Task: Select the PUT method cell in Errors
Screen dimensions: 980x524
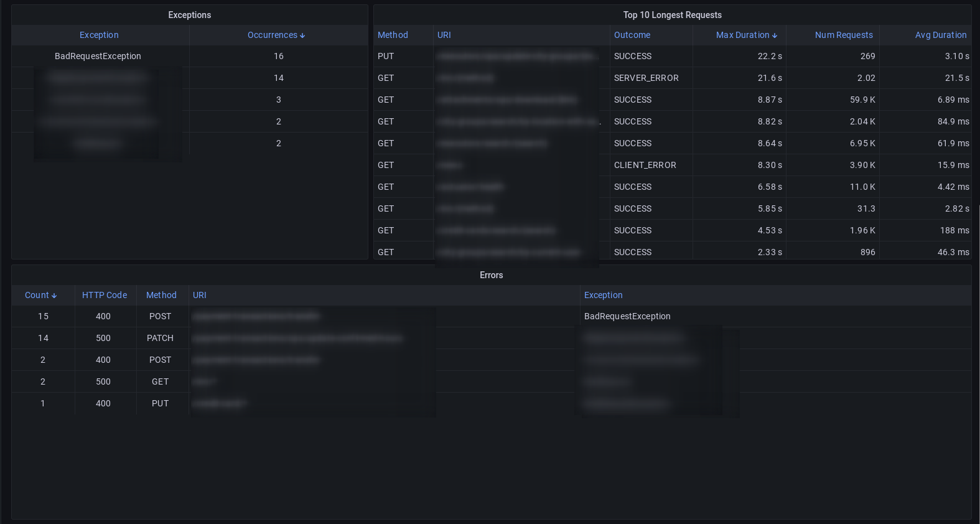Action: click(x=160, y=403)
